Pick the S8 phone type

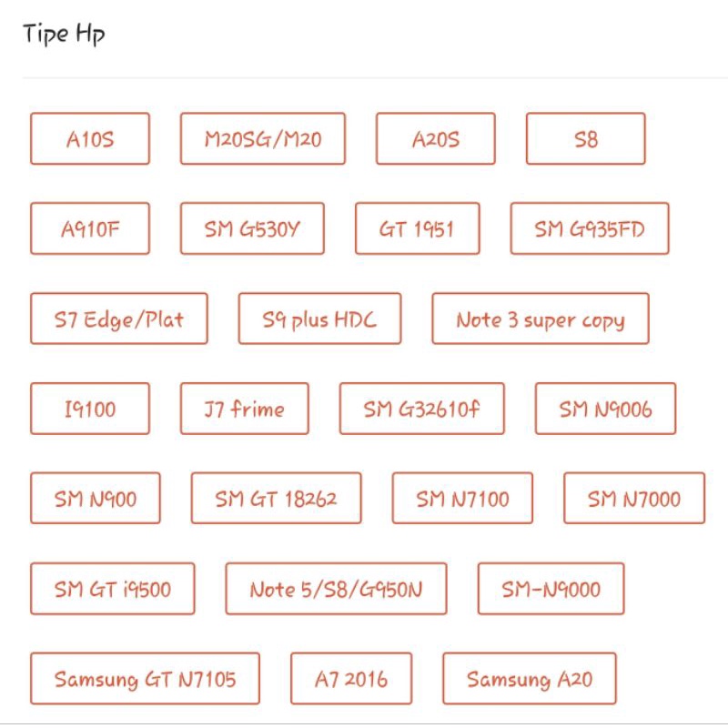pos(585,138)
